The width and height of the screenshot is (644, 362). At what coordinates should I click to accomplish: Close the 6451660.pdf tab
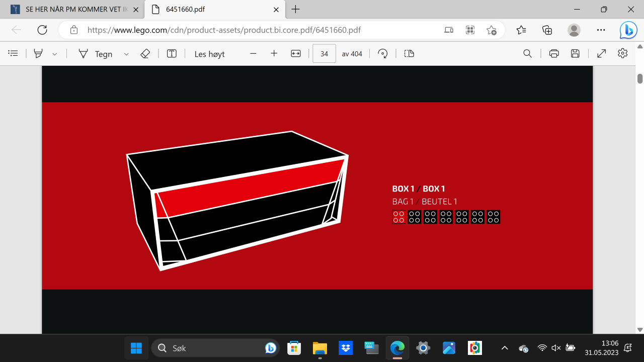[276, 10]
